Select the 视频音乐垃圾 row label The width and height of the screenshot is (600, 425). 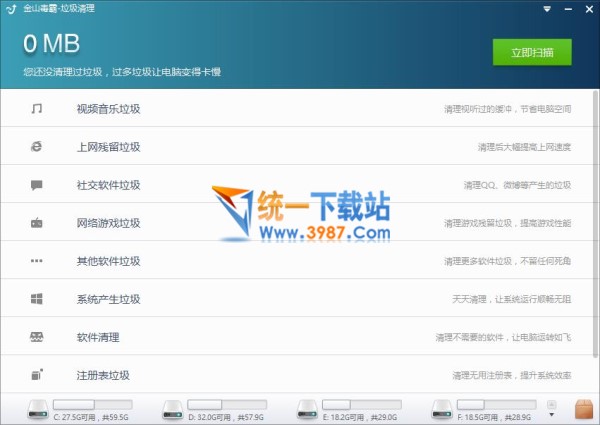pos(108,109)
